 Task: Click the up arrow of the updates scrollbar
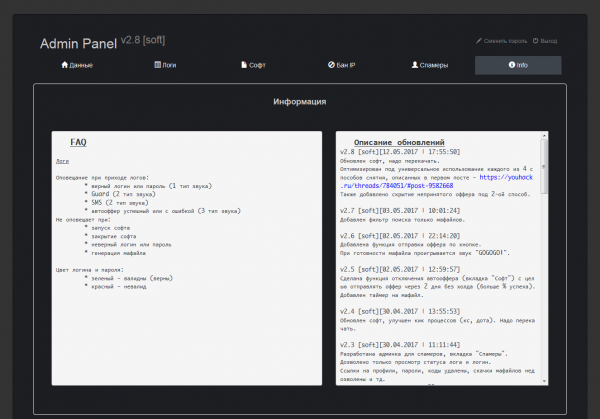(544, 137)
